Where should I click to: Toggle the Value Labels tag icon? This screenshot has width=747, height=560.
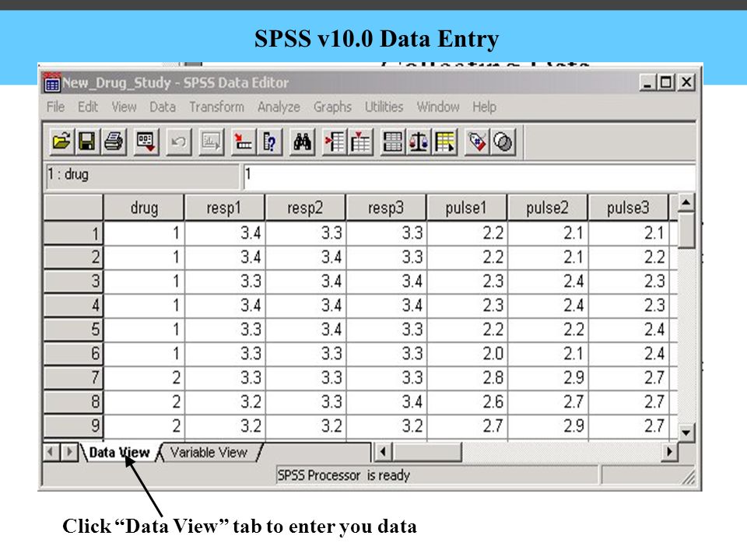477,142
